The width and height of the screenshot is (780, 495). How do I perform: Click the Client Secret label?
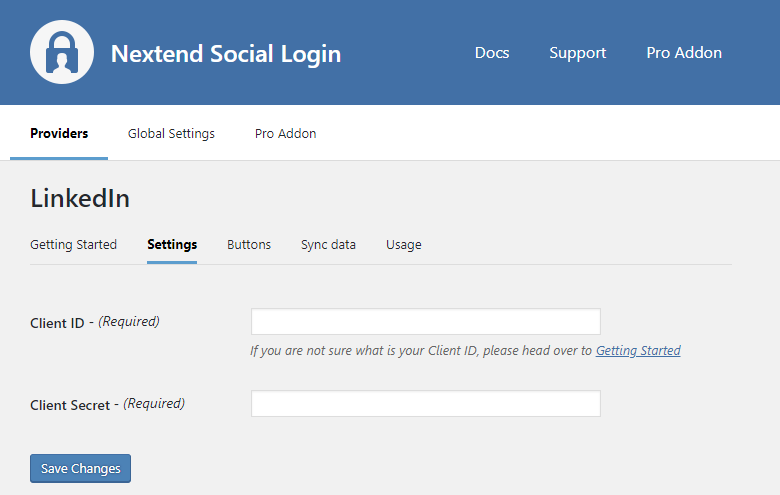(x=70, y=405)
